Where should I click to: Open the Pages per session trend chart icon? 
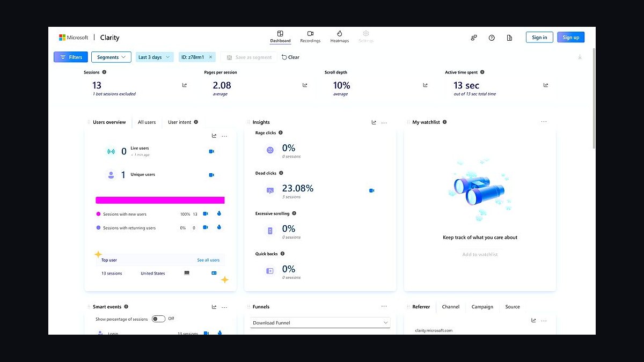(x=305, y=85)
